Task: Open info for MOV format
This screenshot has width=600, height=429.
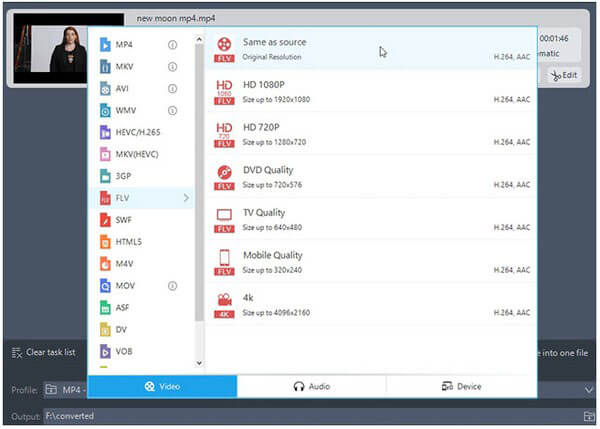Action: coord(173,286)
